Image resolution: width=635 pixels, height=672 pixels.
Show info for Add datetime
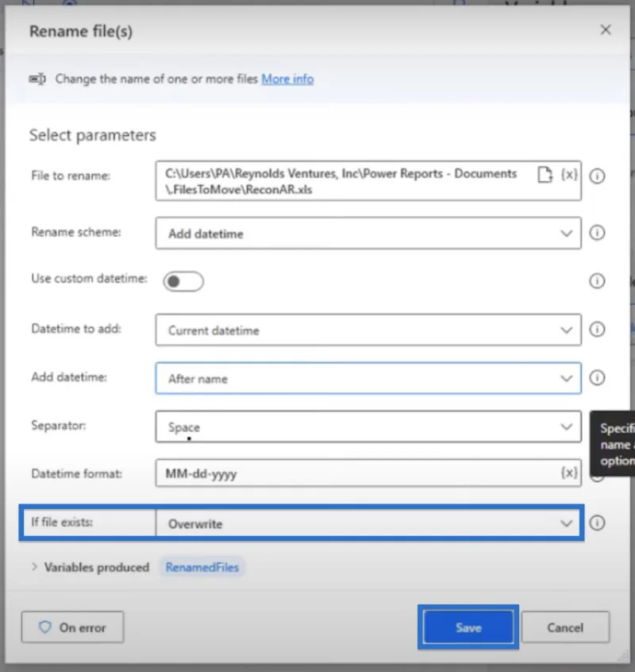(x=597, y=377)
